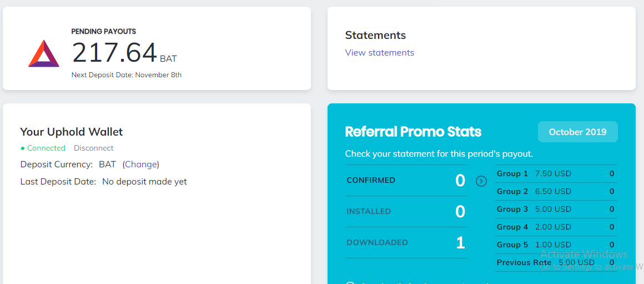Click the Referral Promo Stats heading
The height and width of the screenshot is (284, 644).
point(413,132)
